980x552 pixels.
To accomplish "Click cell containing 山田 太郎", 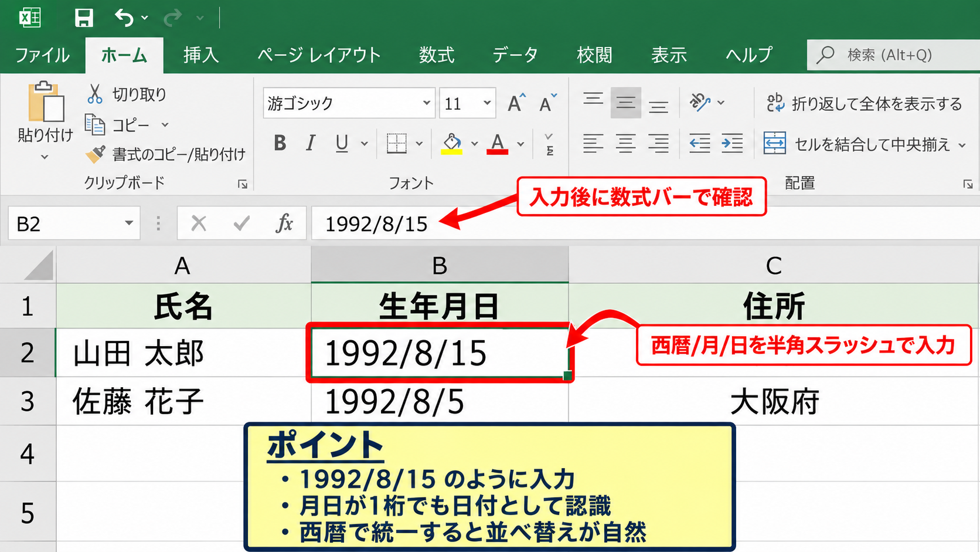I will [x=183, y=353].
